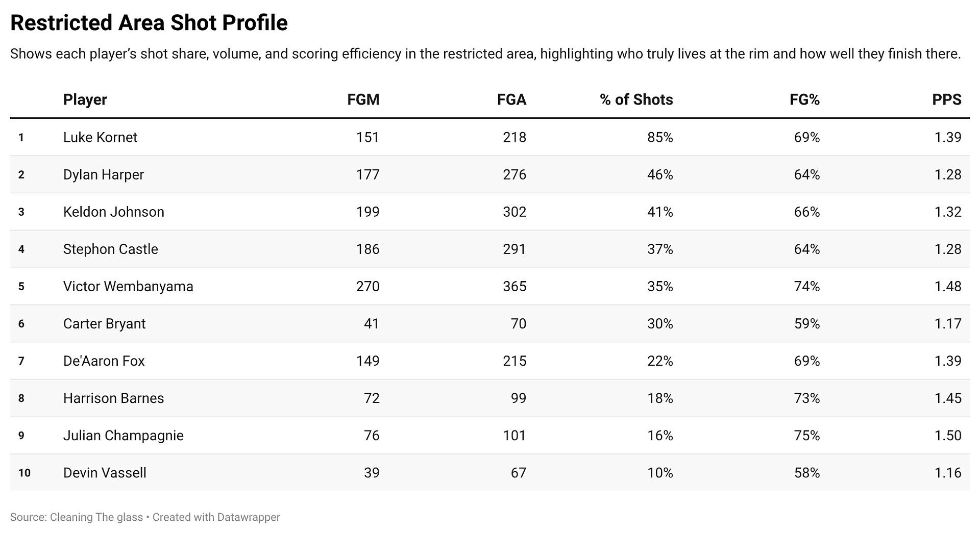Click the FG% column header

[804, 99]
